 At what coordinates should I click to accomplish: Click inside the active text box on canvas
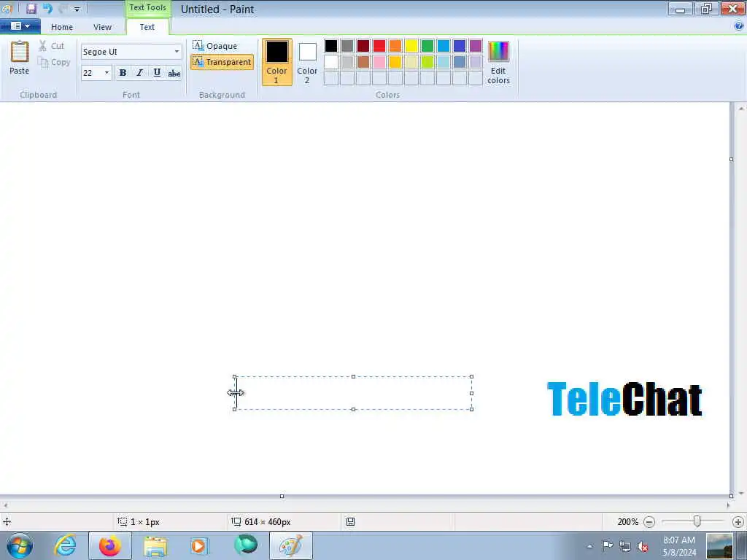tap(353, 393)
